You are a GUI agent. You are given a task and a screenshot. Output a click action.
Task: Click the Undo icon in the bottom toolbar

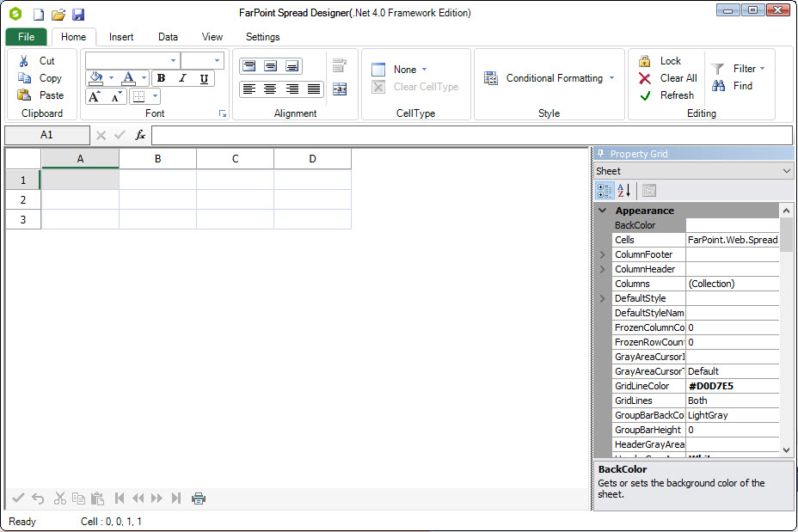(x=38, y=498)
